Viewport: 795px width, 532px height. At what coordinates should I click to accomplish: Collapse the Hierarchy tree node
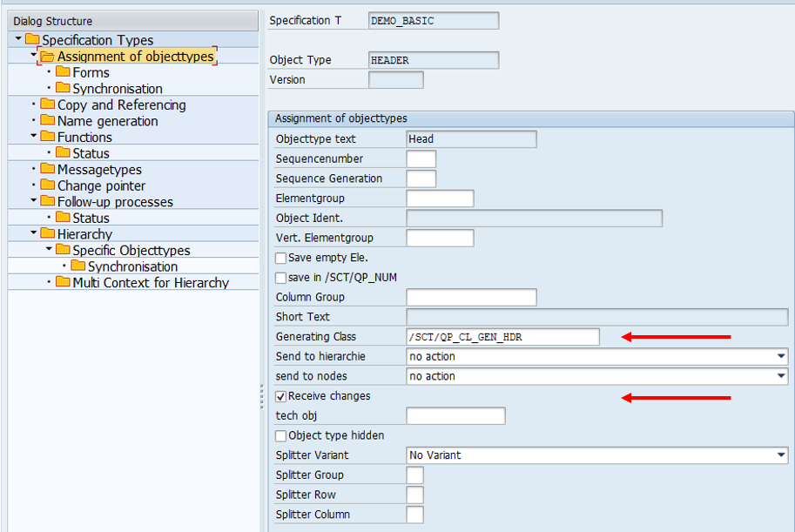click(33, 233)
